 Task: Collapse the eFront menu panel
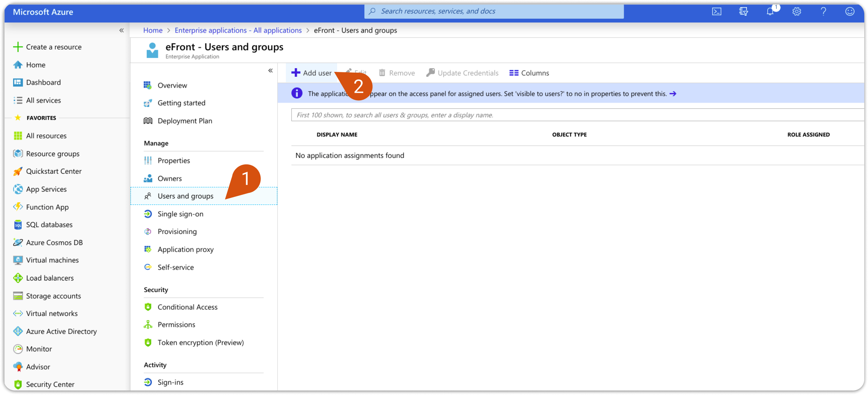pyautogui.click(x=270, y=70)
